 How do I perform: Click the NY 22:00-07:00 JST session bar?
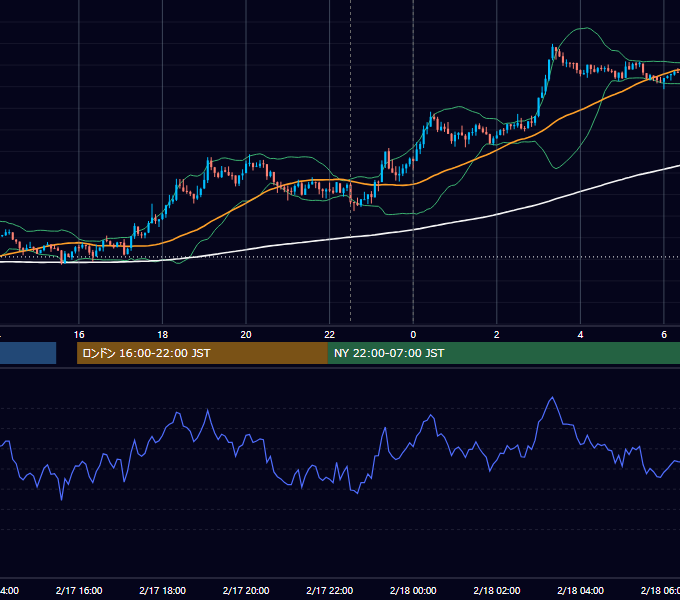coord(504,353)
